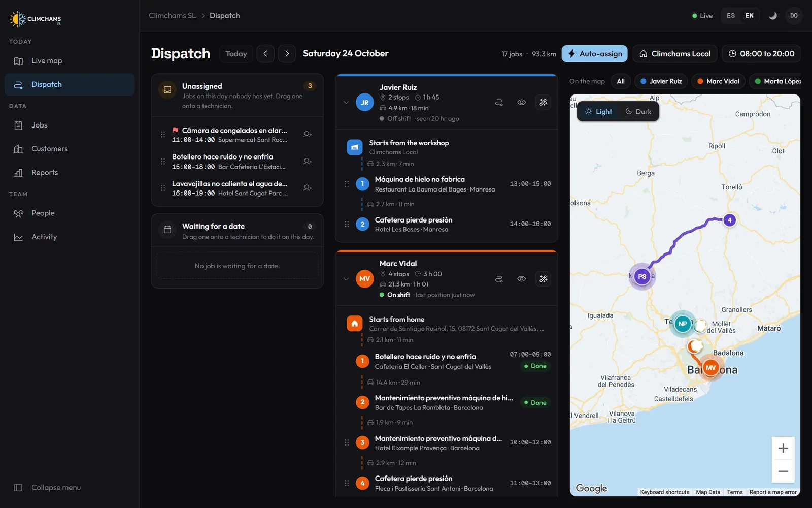The height and width of the screenshot is (508, 812).
Task: Open route options for Javier Ruiz
Action: click(x=499, y=103)
